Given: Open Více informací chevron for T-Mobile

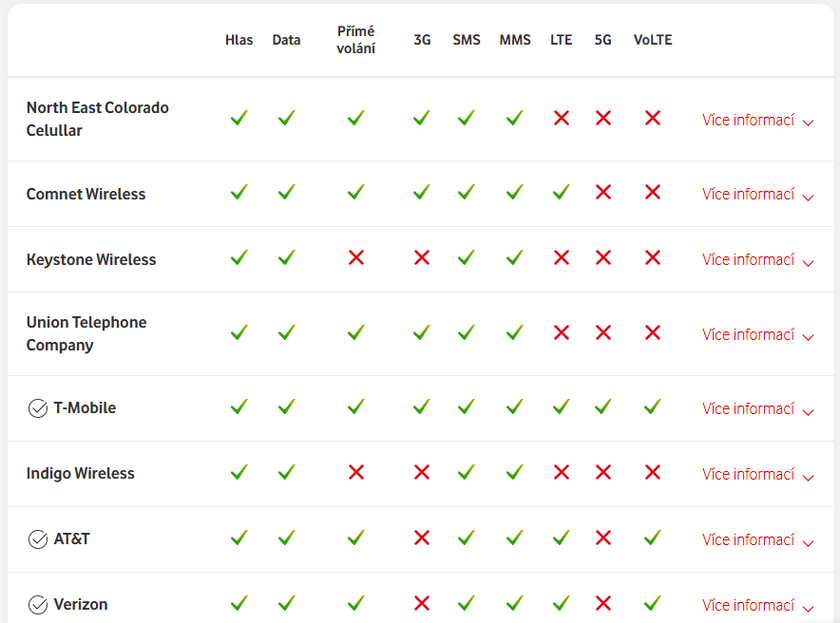Looking at the screenshot, I should pyautogui.click(x=809, y=411).
